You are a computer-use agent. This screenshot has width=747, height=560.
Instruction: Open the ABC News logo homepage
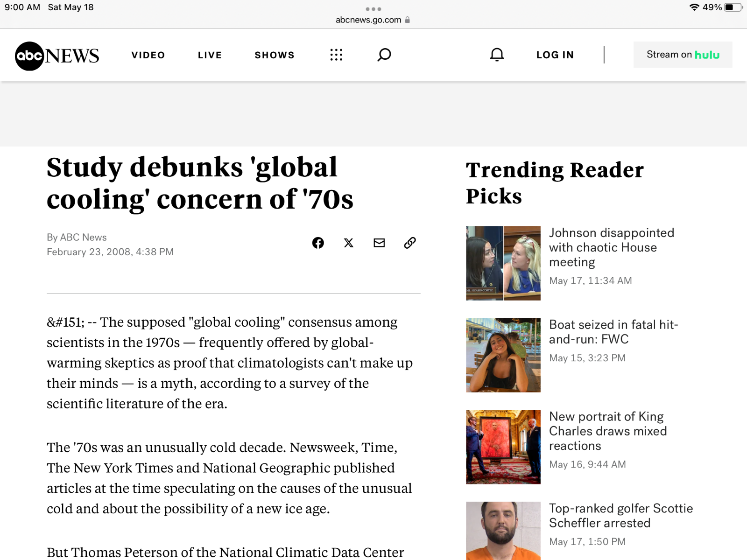pyautogui.click(x=57, y=56)
